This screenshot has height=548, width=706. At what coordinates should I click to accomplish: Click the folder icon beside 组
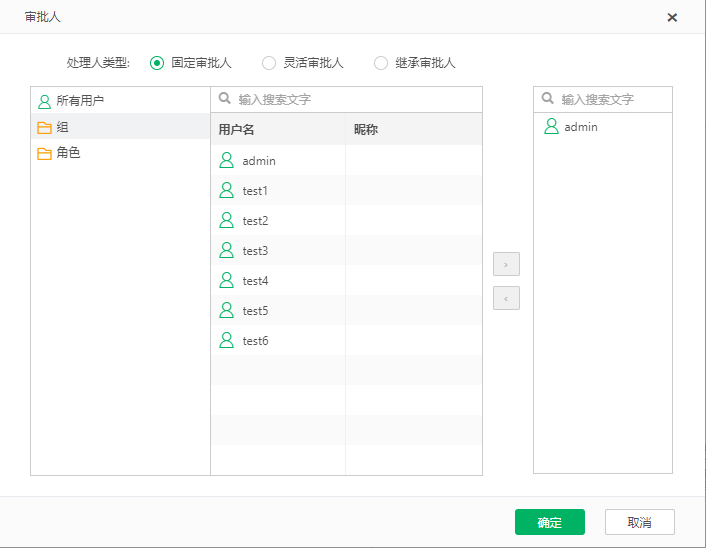click(x=44, y=128)
